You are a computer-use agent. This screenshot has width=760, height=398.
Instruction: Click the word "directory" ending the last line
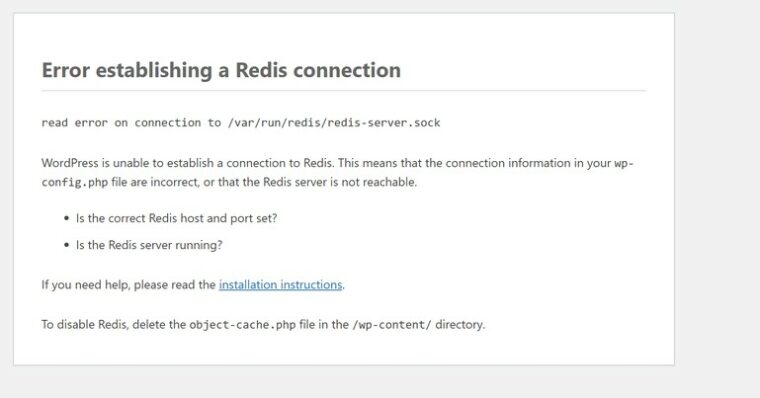pyautogui.click(x=459, y=324)
